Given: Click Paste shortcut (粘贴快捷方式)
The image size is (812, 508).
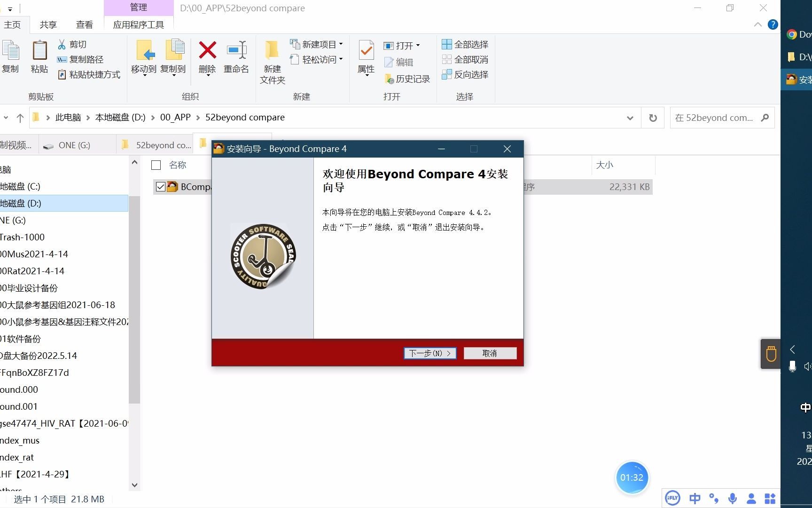Looking at the screenshot, I should coord(89,74).
